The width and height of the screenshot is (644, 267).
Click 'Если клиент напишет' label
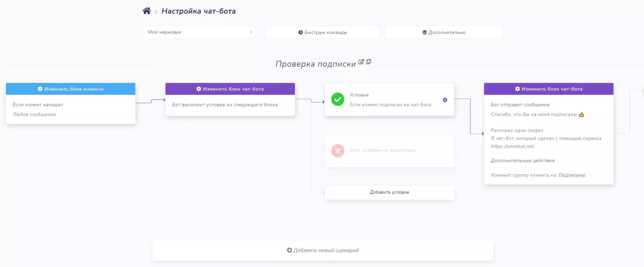(38, 105)
